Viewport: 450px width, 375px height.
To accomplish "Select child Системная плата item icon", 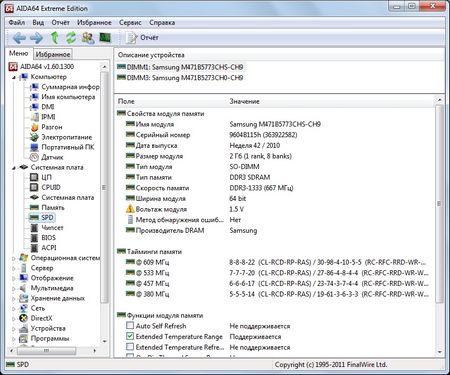I will [x=34, y=198].
